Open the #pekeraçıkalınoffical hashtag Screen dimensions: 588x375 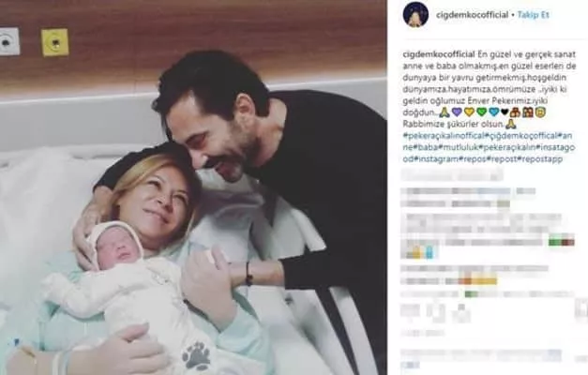click(x=444, y=135)
